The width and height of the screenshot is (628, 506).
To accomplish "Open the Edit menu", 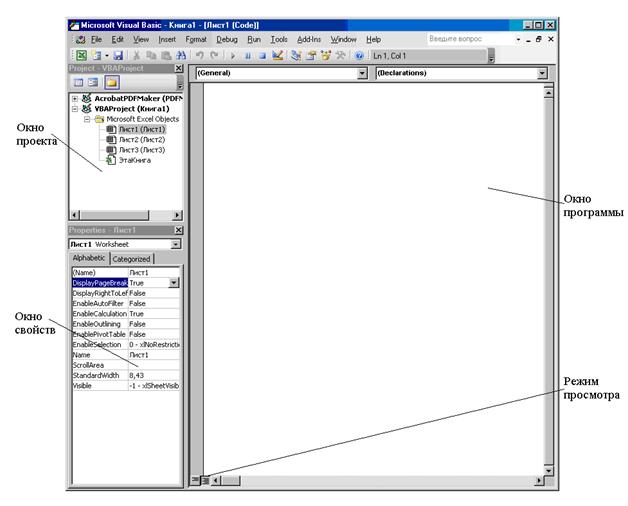I will click(117, 39).
